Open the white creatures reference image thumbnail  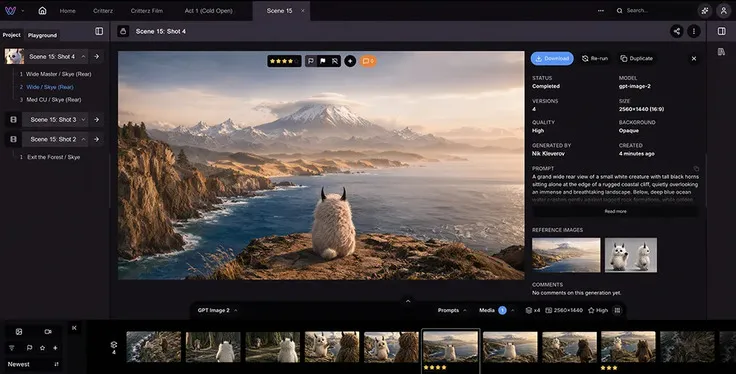tap(631, 255)
